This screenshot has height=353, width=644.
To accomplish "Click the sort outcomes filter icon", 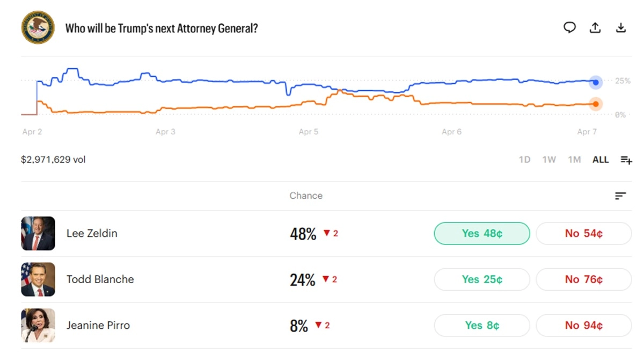I will click(x=620, y=196).
